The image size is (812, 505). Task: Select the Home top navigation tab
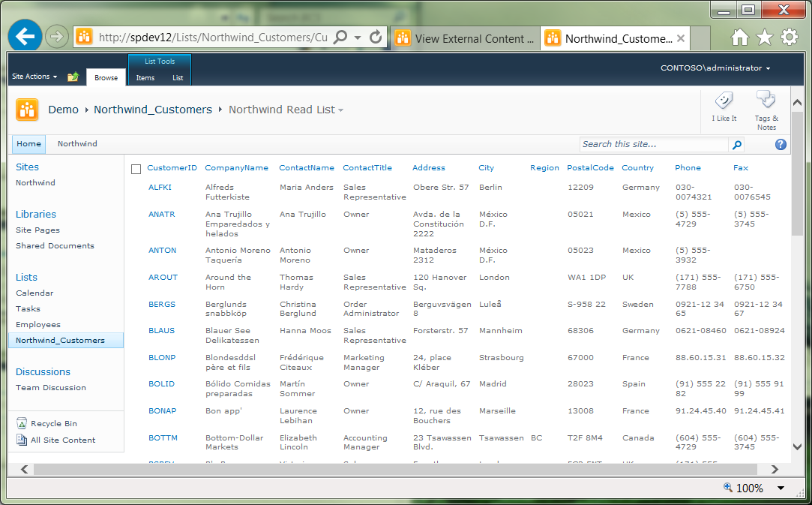(28, 144)
